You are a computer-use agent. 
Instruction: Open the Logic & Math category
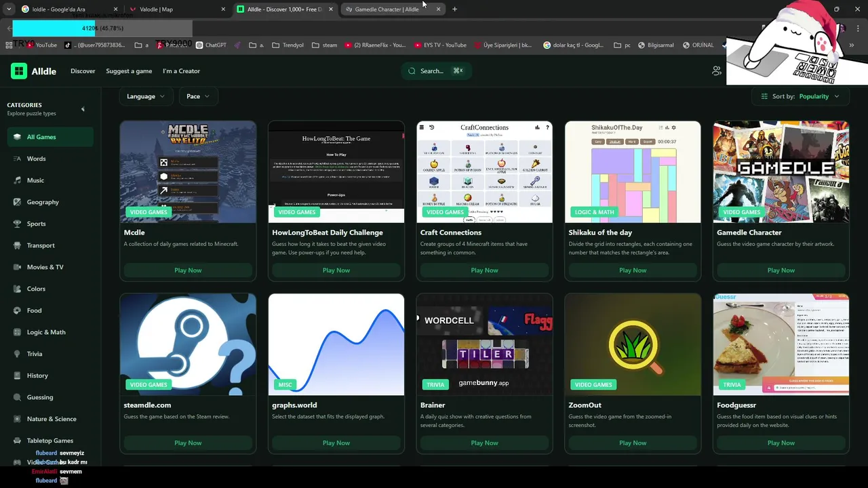click(x=51, y=332)
